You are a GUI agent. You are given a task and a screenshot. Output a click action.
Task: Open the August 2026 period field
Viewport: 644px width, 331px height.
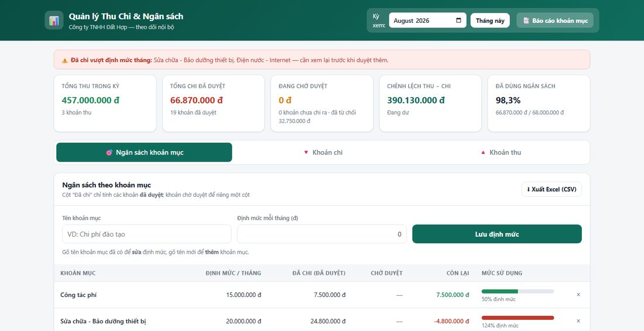click(x=427, y=21)
